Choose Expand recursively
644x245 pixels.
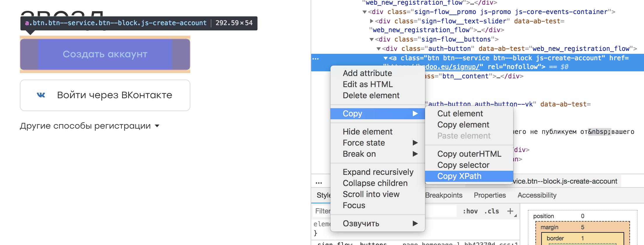[377, 172]
